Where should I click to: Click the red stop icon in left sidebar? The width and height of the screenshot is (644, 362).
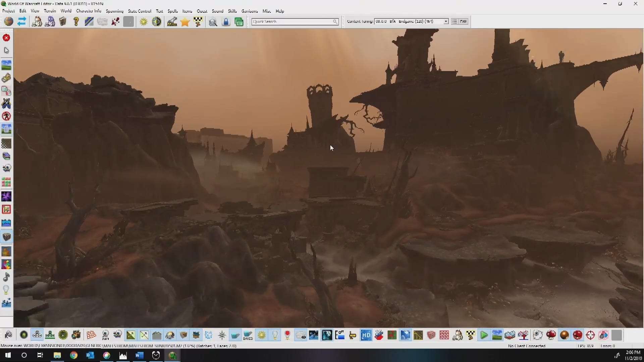click(6, 38)
